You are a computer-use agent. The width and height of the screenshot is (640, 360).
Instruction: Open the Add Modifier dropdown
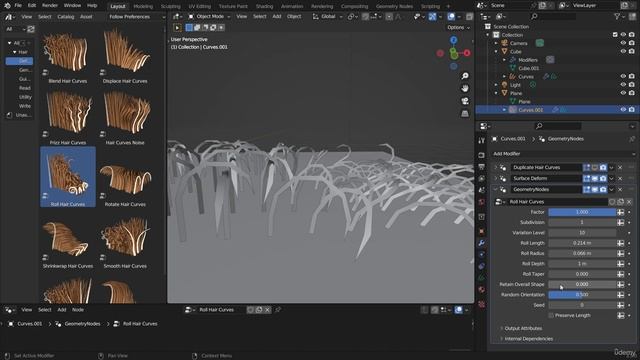click(564, 154)
